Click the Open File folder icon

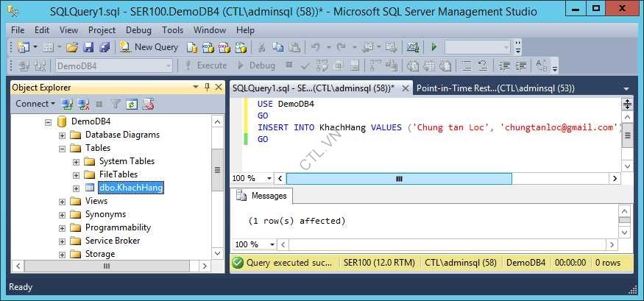[72, 47]
